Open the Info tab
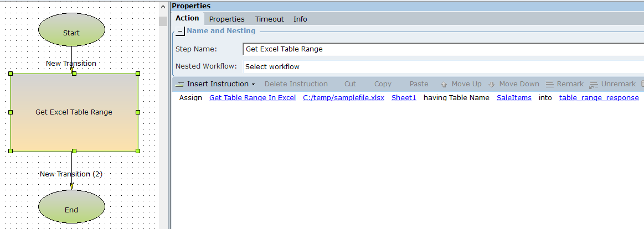644x229 pixels. 300,19
